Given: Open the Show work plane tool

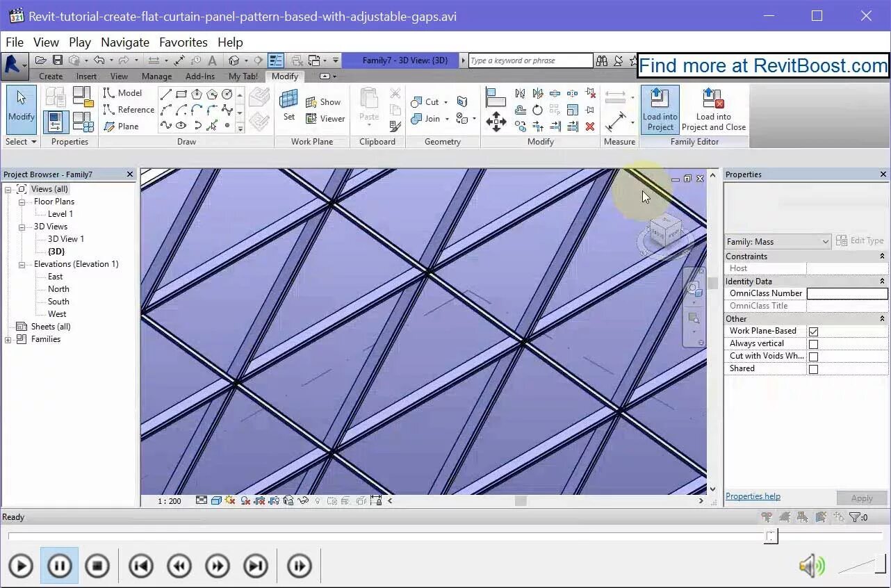Looking at the screenshot, I should coord(323,102).
